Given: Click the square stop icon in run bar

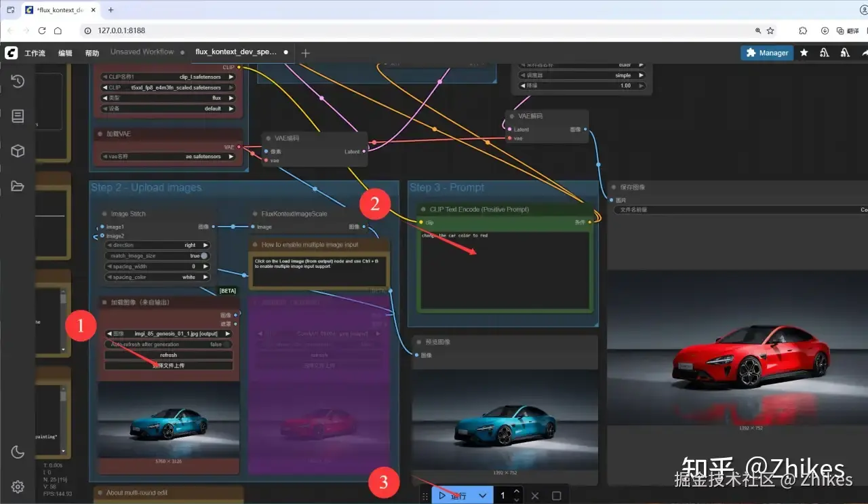Looking at the screenshot, I should [x=556, y=496].
